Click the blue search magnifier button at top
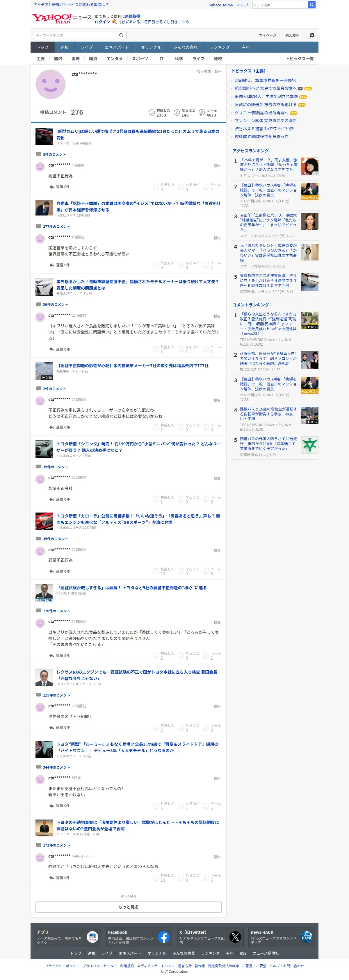349x980 pixels. coord(312,5)
